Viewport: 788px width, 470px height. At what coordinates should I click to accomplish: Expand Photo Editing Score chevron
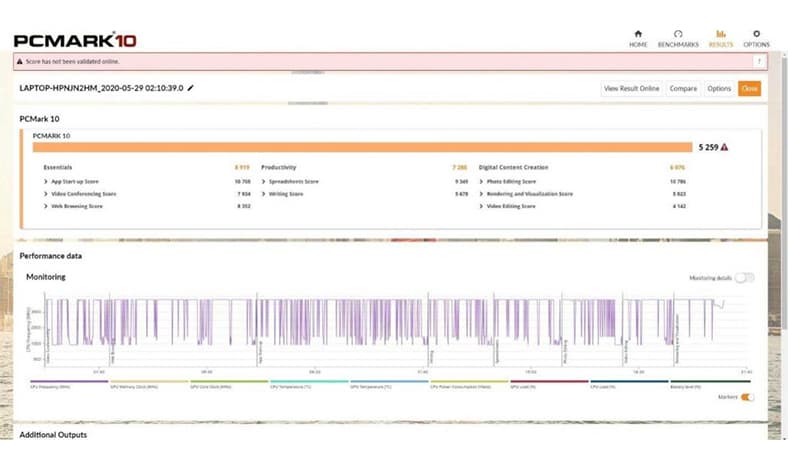481,181
